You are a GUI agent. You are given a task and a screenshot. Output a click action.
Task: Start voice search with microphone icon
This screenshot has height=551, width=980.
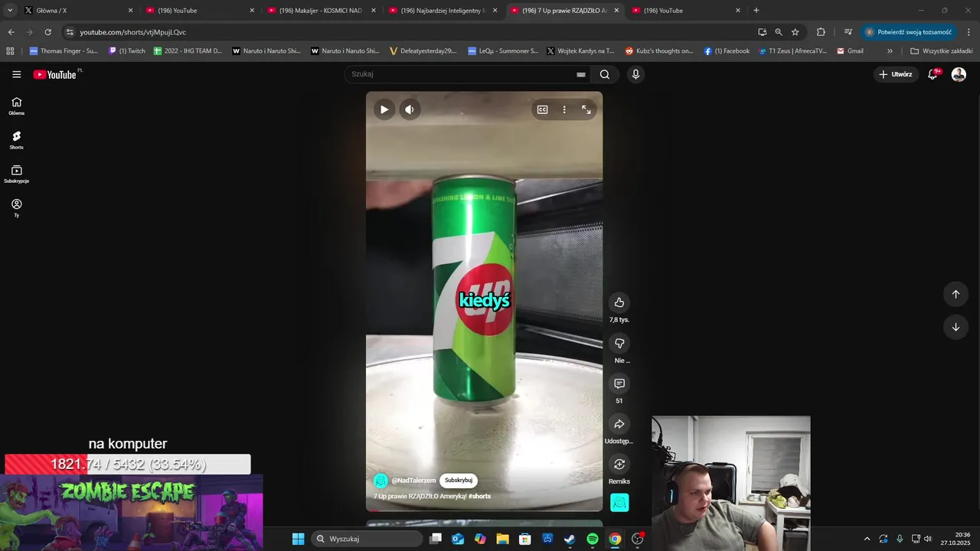[x=635, y=74]
